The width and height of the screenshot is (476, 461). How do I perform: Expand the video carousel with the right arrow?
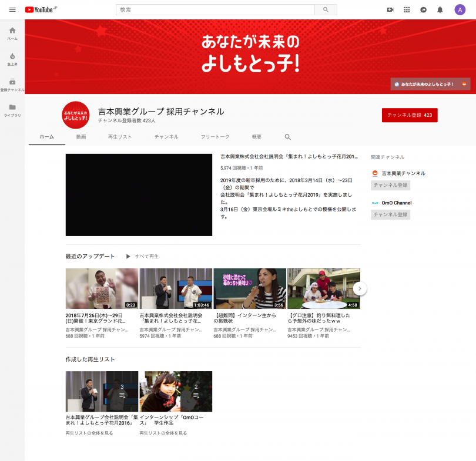click(359, 288)
